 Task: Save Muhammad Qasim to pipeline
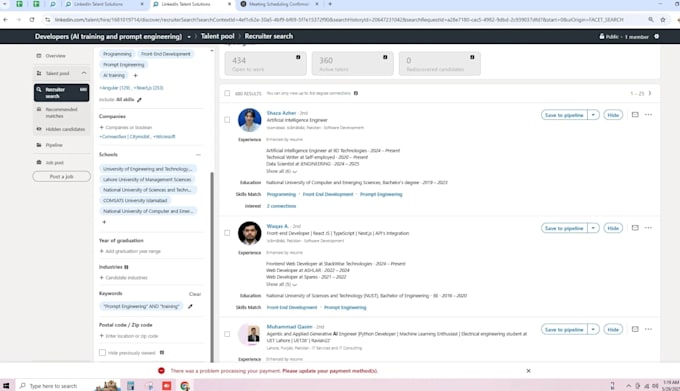(564, 329)
